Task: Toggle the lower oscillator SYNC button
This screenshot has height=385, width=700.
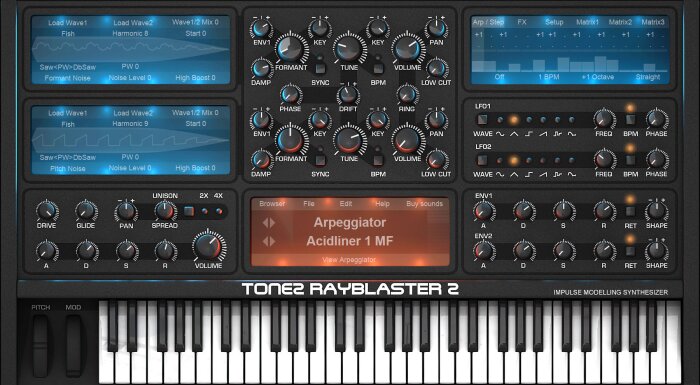Action: pos(320,160)
